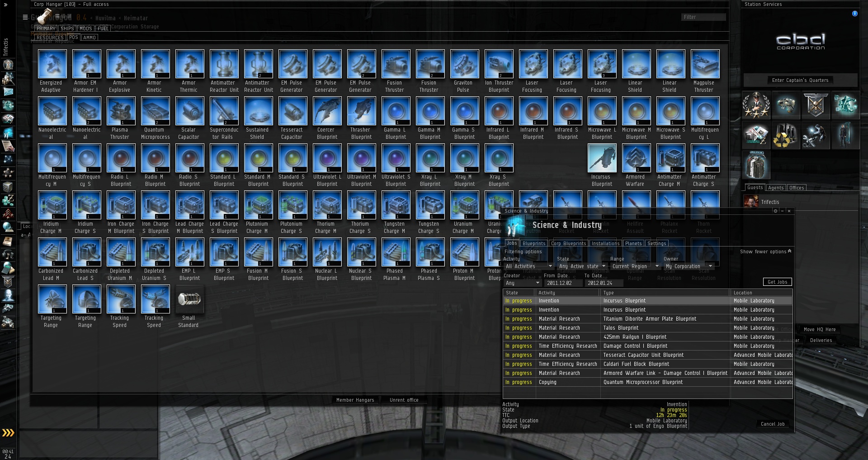
Task: Open the safe vault assets sidebar icon
Action: pos(8,187)
